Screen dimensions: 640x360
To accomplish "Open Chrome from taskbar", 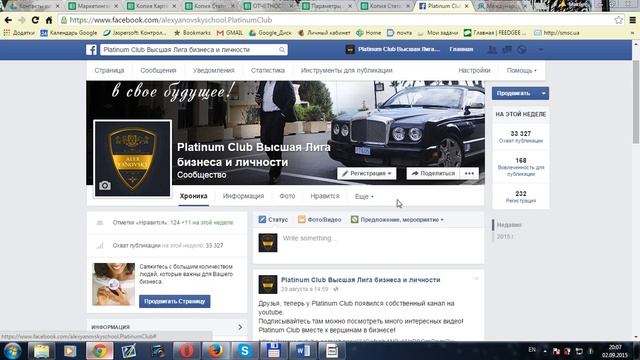I will tap(99, 351).
